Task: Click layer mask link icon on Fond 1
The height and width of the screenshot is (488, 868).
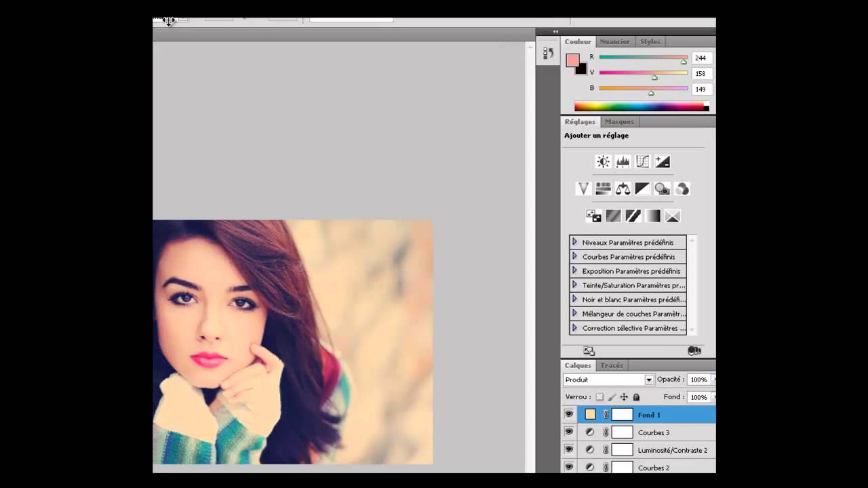Action: [x=606, y=415]
